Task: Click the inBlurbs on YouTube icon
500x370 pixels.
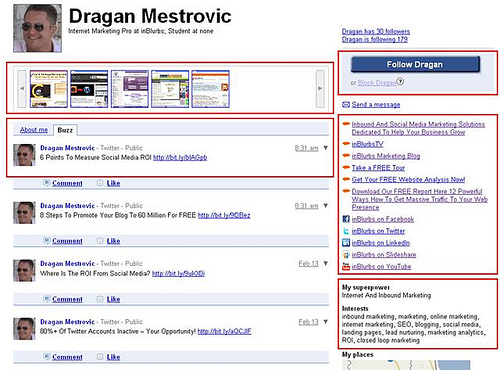Action: (x=346, y=266)
